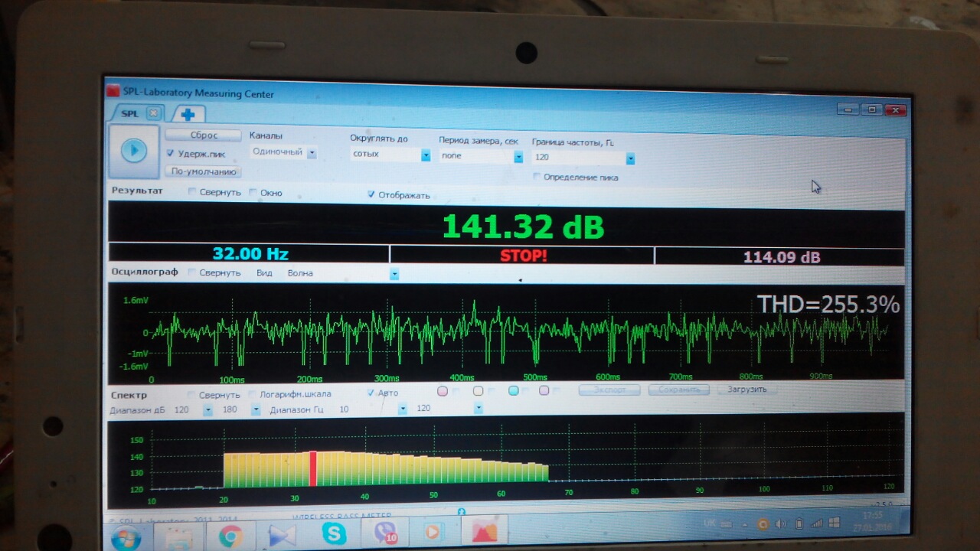Click the Windows Start orb
This screenshot has height=551, width=980.
[126, 538]
